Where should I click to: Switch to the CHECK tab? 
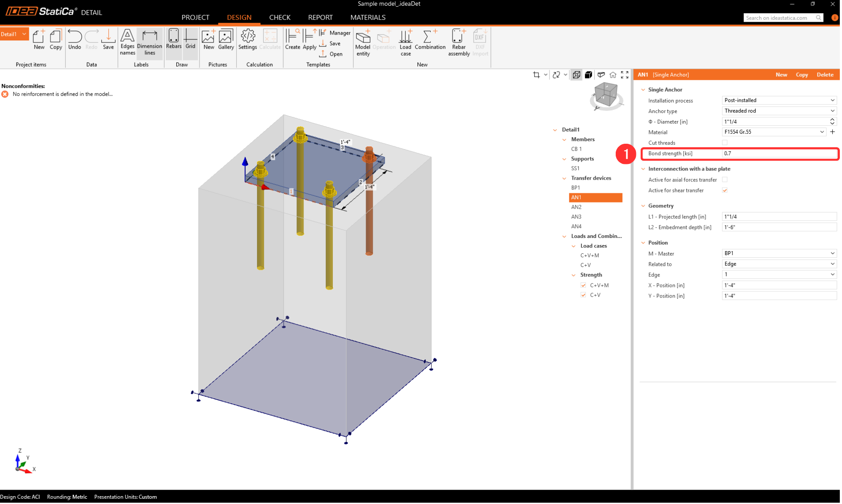[x=279, y=18]
